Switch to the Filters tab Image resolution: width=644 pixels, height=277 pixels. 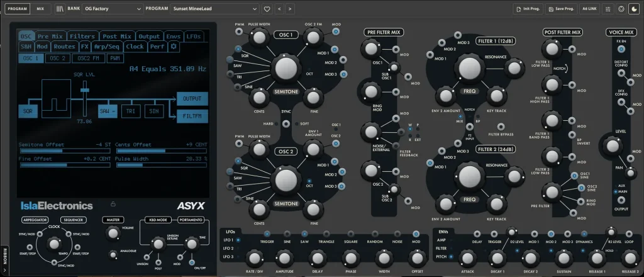(82, 36)
